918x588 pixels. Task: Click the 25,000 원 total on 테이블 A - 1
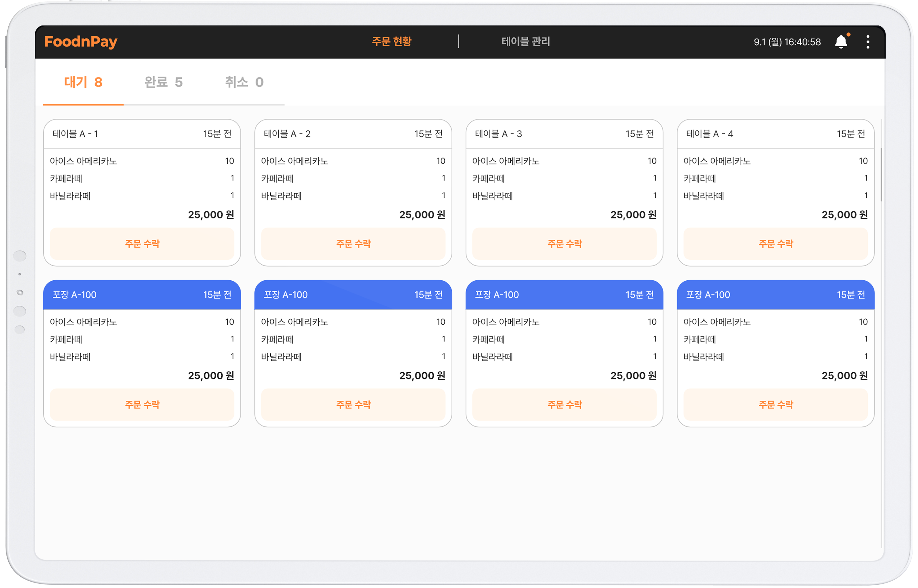pos(211,215)
